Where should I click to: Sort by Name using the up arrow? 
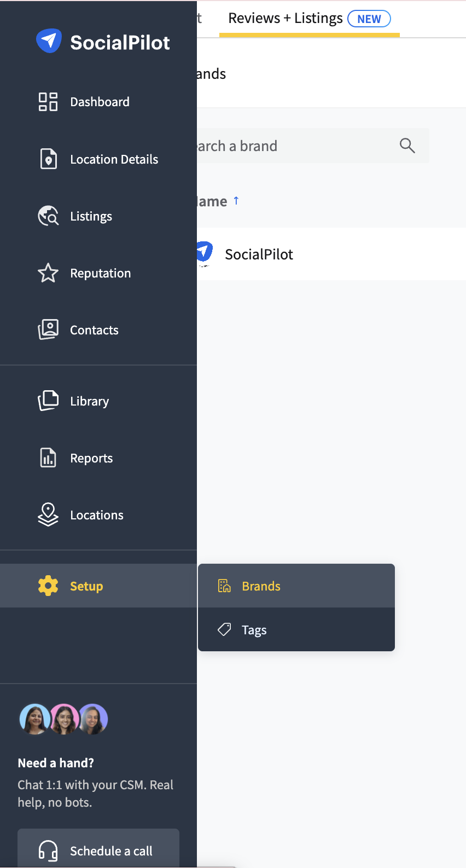coord(236,200)
